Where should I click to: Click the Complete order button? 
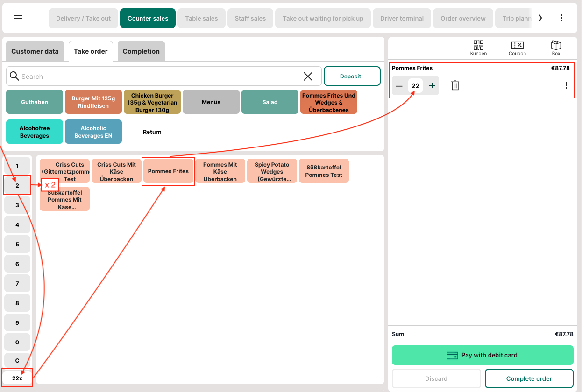click(529, 378)
